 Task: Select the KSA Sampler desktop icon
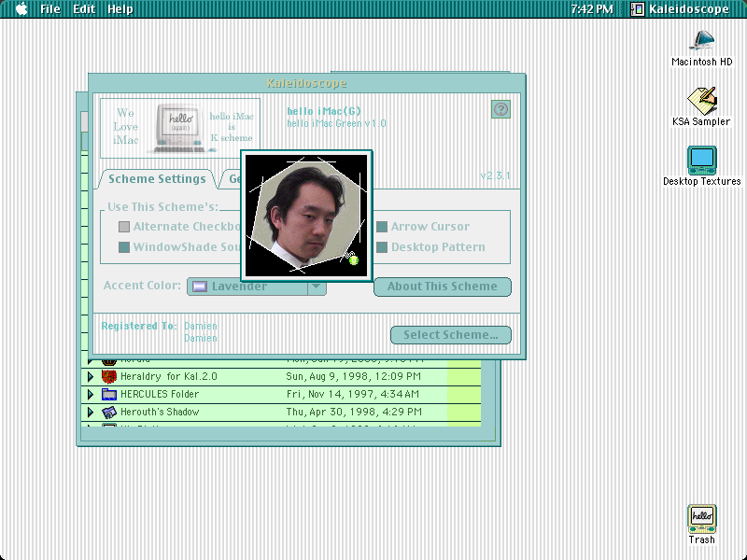click(701, 106)
